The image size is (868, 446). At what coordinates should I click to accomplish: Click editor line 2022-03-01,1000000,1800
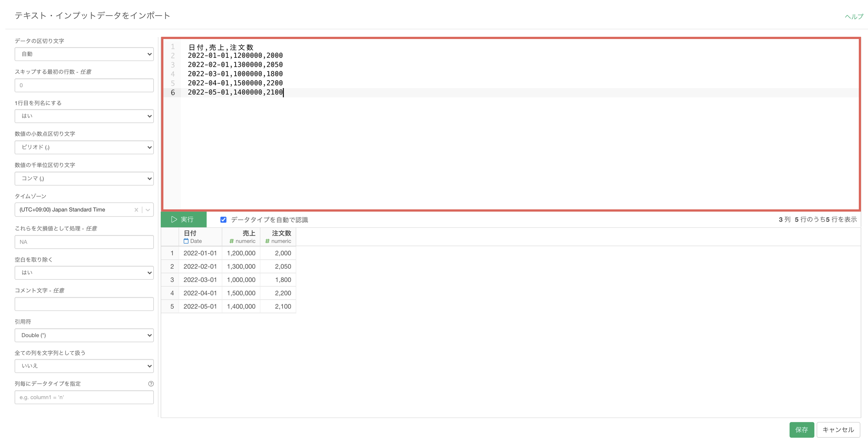[235, 74]
